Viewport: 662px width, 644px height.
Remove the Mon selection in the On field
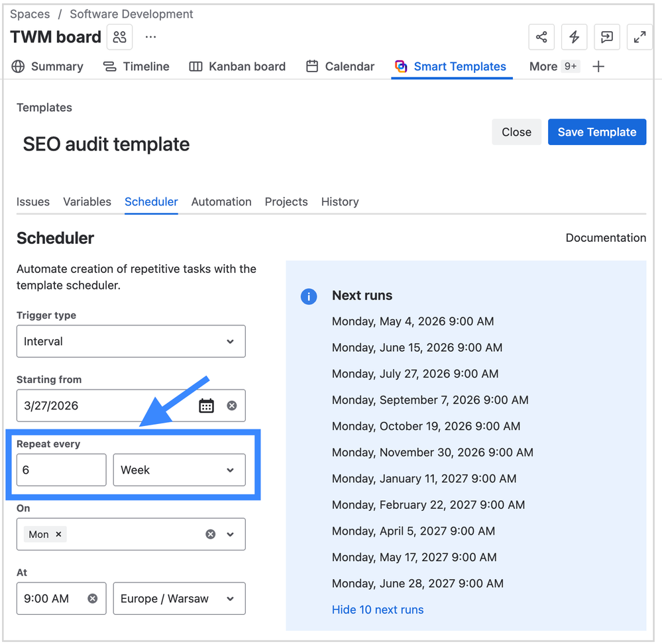[58, 534]
